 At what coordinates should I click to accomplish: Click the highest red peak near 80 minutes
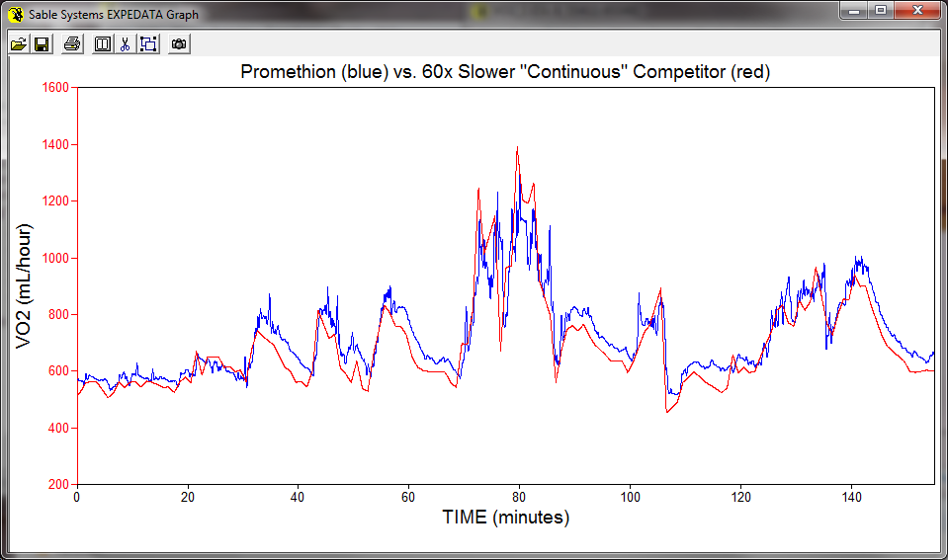(517, 147)
